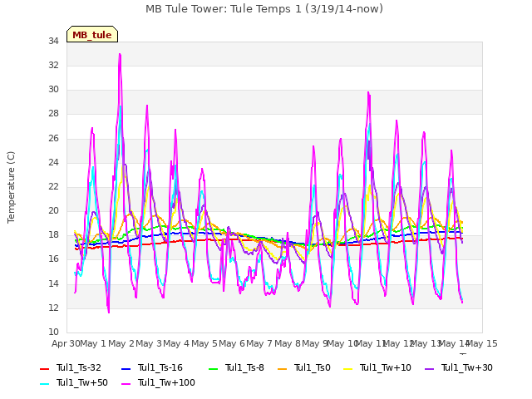Click the 34 y-axis tick label
This screenshot has width=532, height=399.
pos(53,42)
